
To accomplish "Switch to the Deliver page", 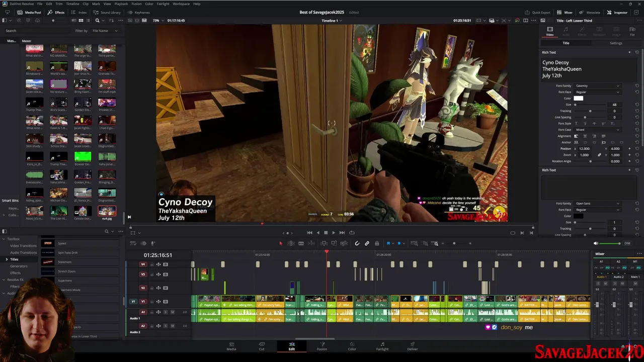I will [413, 346].
